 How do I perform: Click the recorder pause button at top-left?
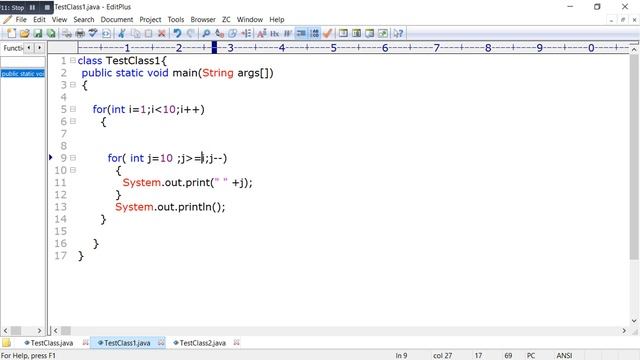pos(32,7)
